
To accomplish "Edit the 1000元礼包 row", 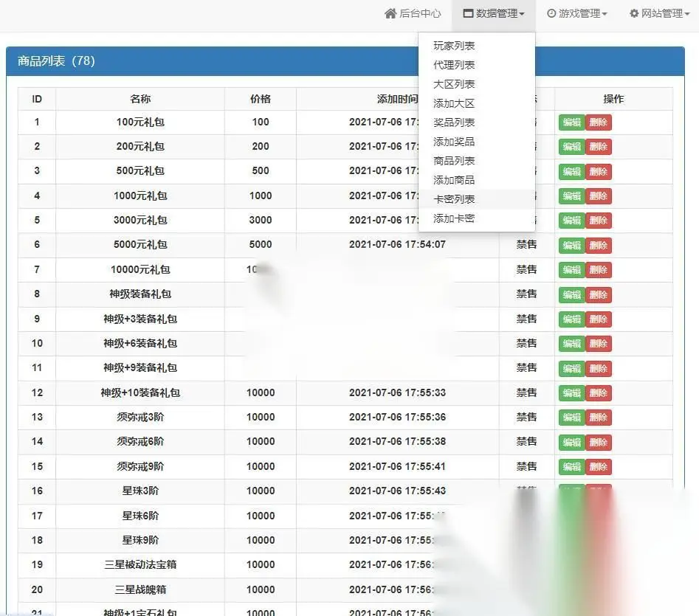I will [571, 196].
